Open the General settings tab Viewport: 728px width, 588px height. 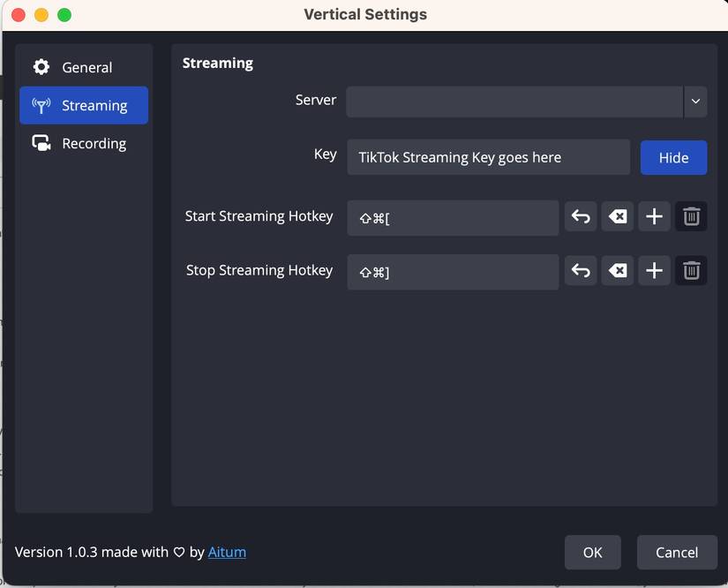(86, 66)
